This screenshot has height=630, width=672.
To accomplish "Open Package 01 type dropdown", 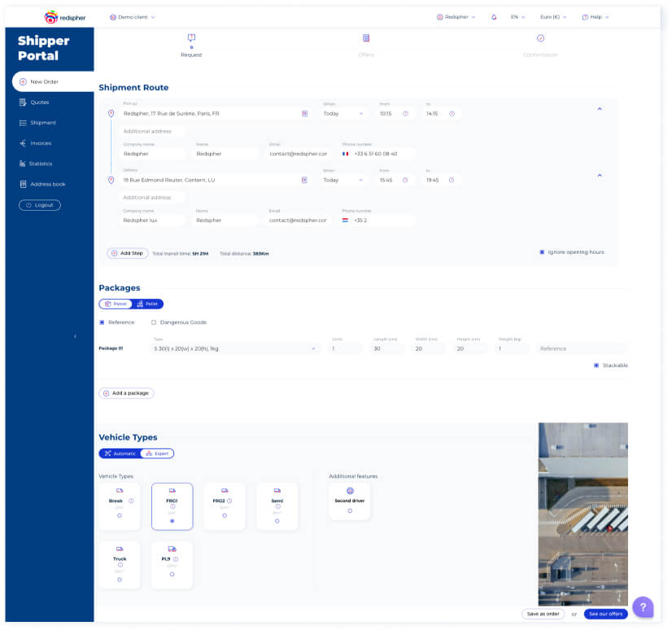I will (235, 348).
